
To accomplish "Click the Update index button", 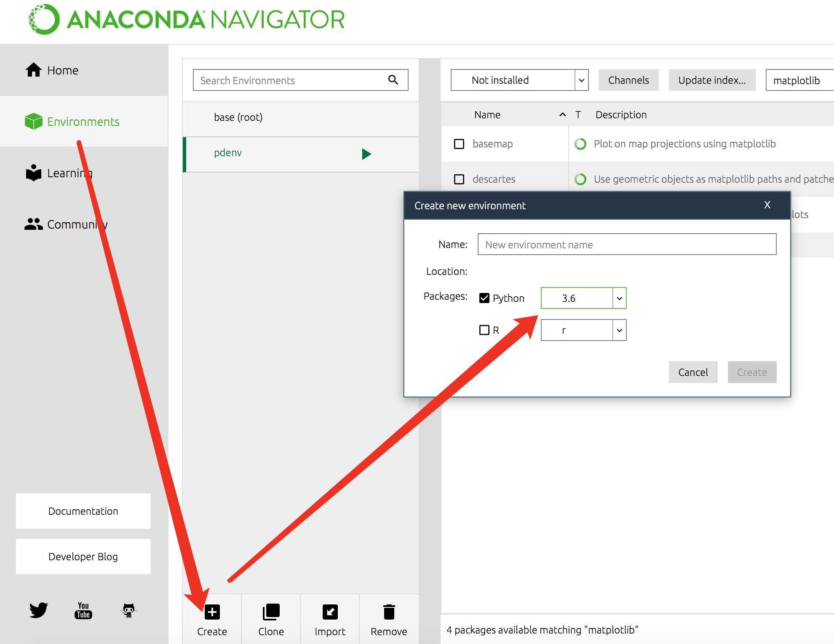I will (712, 80).
